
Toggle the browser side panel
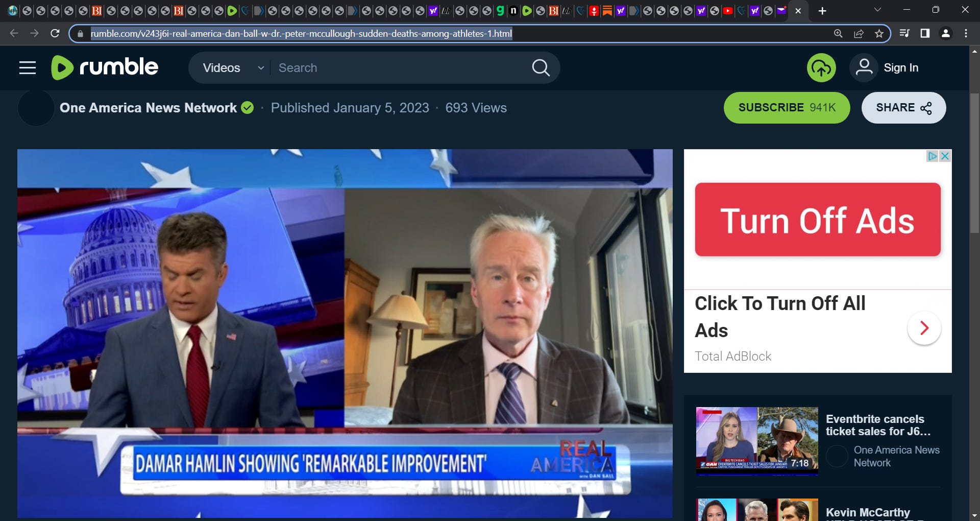point(925,33)
